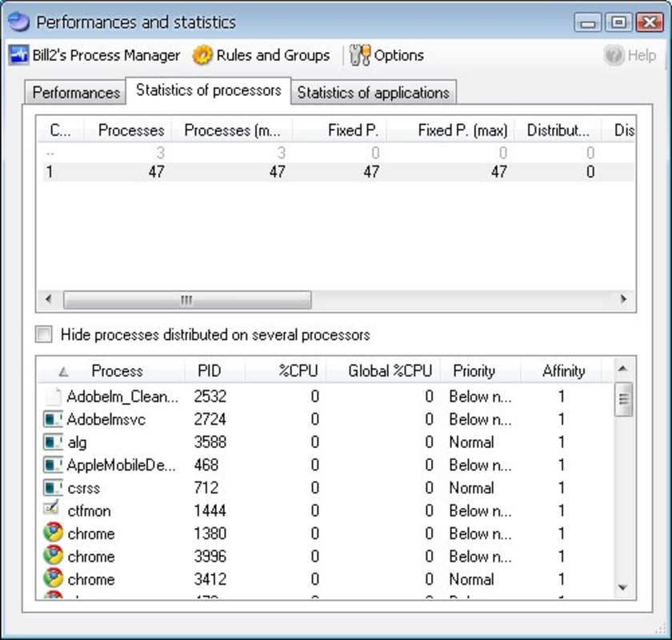
Task: Select the ctfmon process icon
Action: (x=52, y=508)
